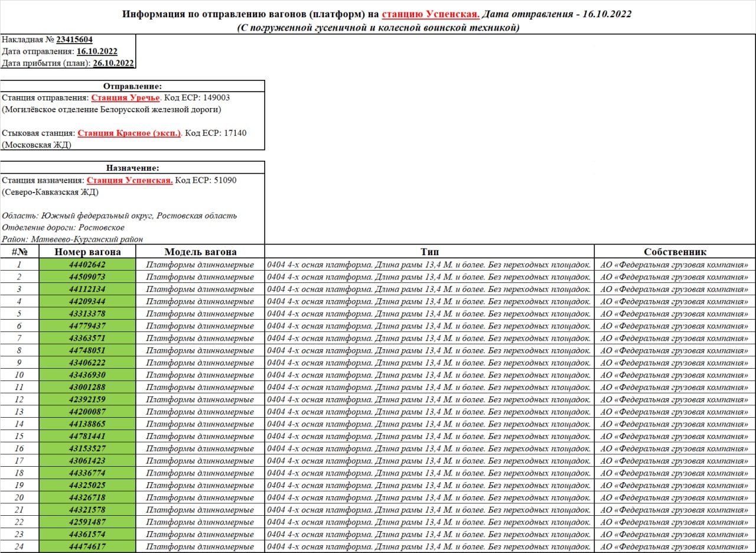756x553 pixels.
Task: Click the "Отправление:" section header
Action: point(132,86)
